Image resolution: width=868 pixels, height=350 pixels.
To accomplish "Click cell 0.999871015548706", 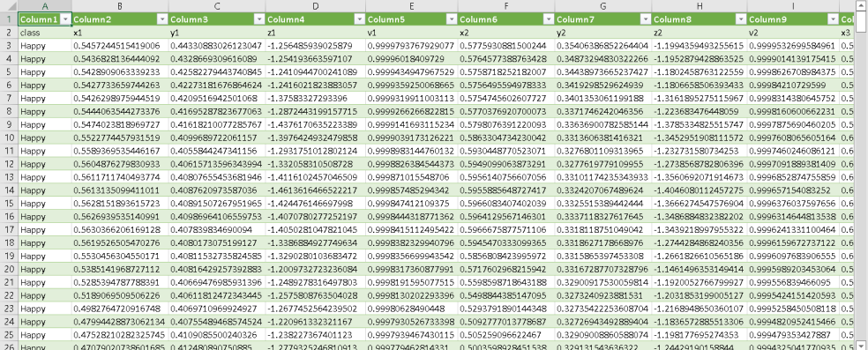I will [411, 176].
